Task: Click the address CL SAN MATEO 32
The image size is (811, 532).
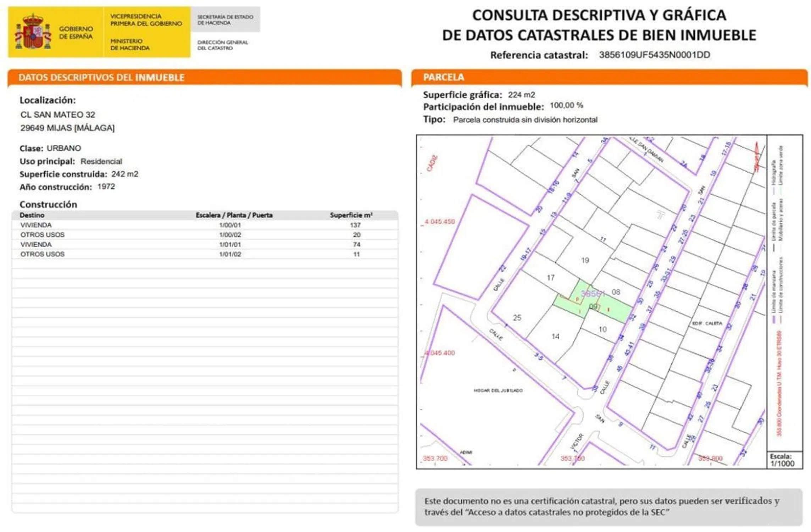Action: pyautogui.click(x=58, y=115)
